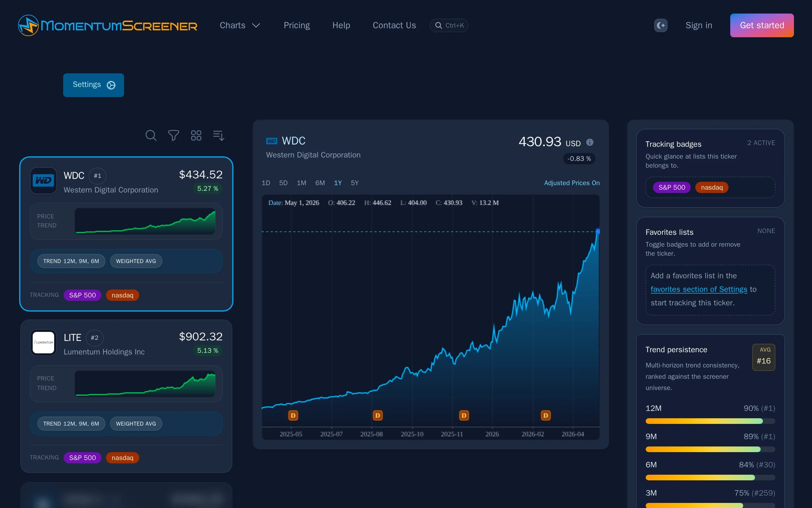Screen dimensions: 812x508
Task: Click the -0.83 % change badge
Action: [x=579, y=159]
